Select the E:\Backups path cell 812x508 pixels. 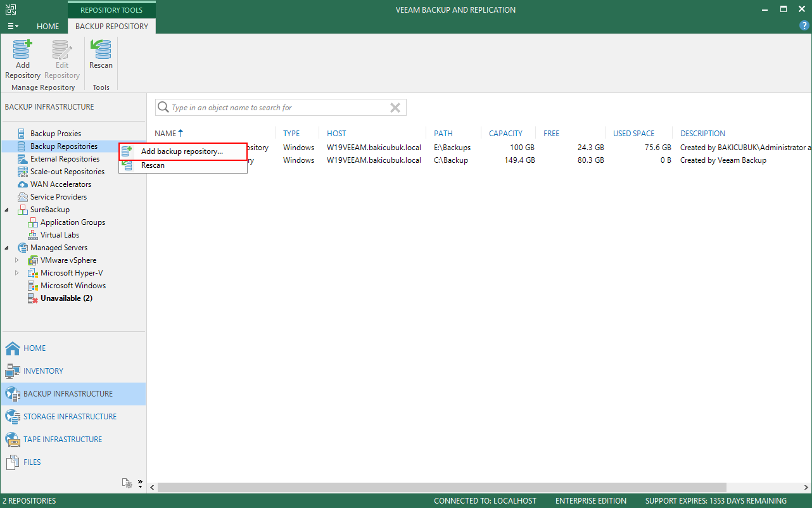pyautogui.click(x=452, y=148)
